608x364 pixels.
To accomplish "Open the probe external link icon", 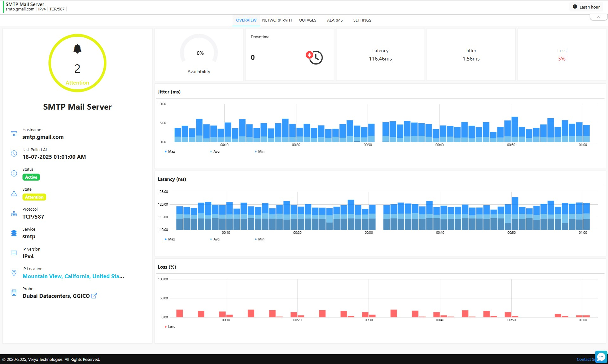I will [x=94, y=296].
